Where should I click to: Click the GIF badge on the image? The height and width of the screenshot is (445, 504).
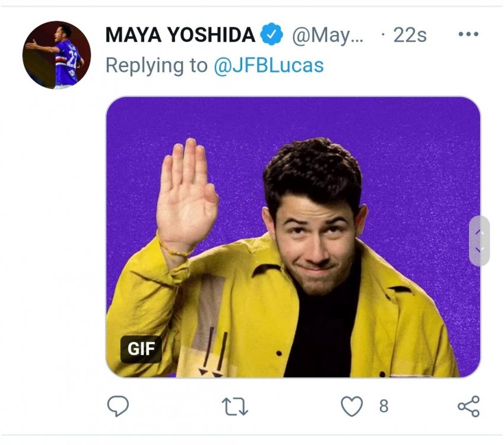[141, 349]
